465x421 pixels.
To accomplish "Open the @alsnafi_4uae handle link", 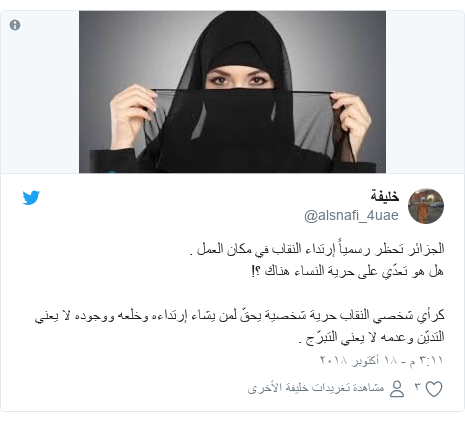I will click(x=351, y=216).
